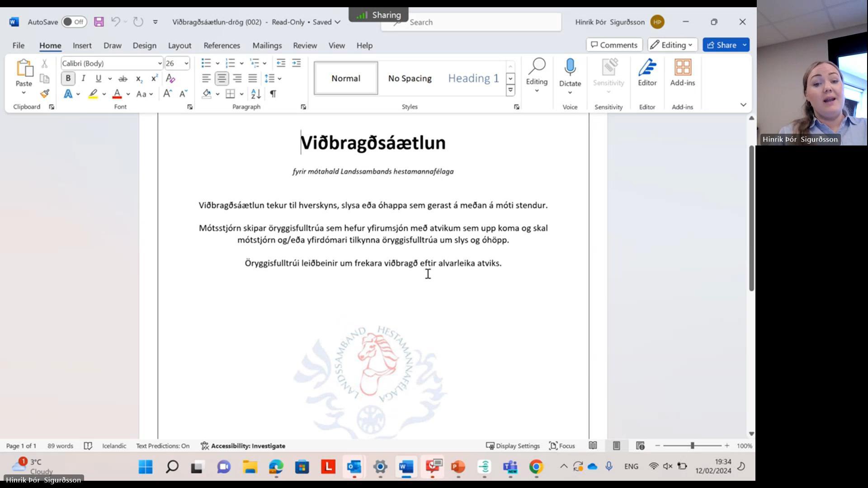Apply superscript formatting
The height and width of the screenshot is (488, 868).
(154, 79)
